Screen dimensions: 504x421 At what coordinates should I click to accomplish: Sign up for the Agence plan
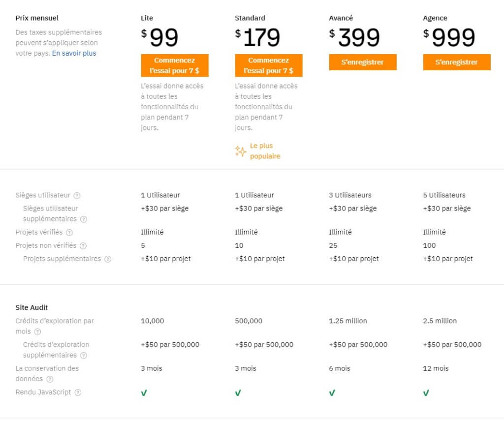pos(457,62)
